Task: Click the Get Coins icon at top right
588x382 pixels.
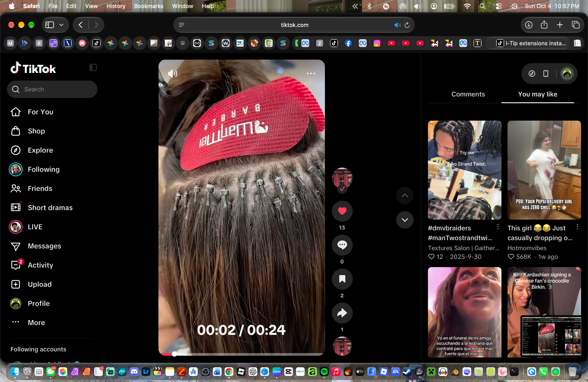Action: [532, 74]
